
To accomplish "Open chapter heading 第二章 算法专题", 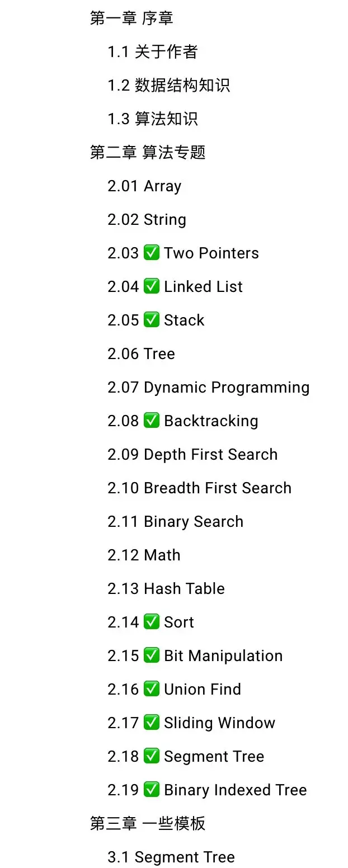I will click(x=148, y=152).
